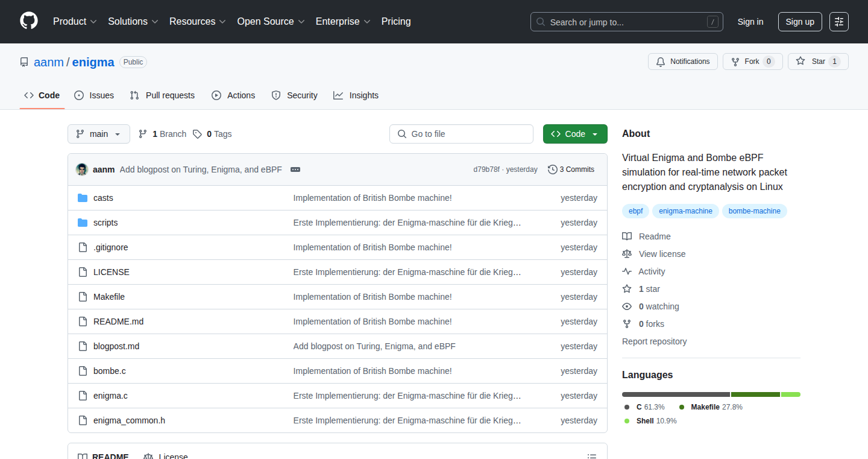The image size is (868, 459).
Task: Click commit hash d79b78f
Action: 486,169
